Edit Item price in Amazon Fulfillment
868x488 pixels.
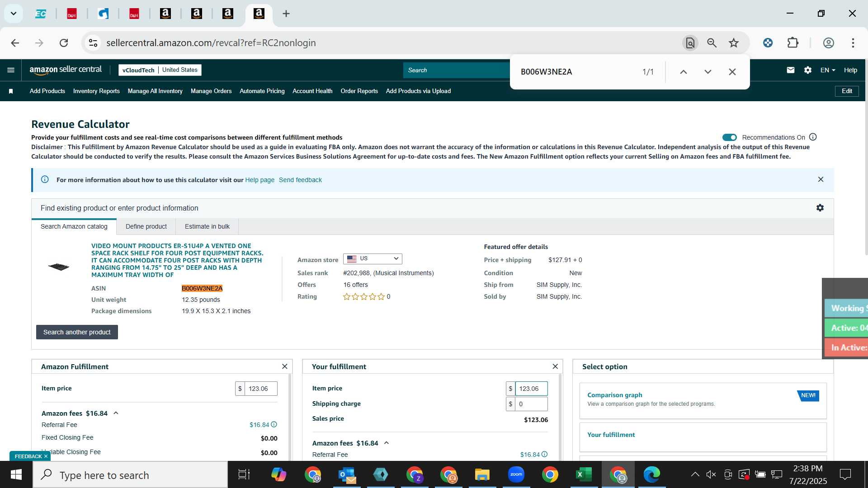click(x=261, y=389)
